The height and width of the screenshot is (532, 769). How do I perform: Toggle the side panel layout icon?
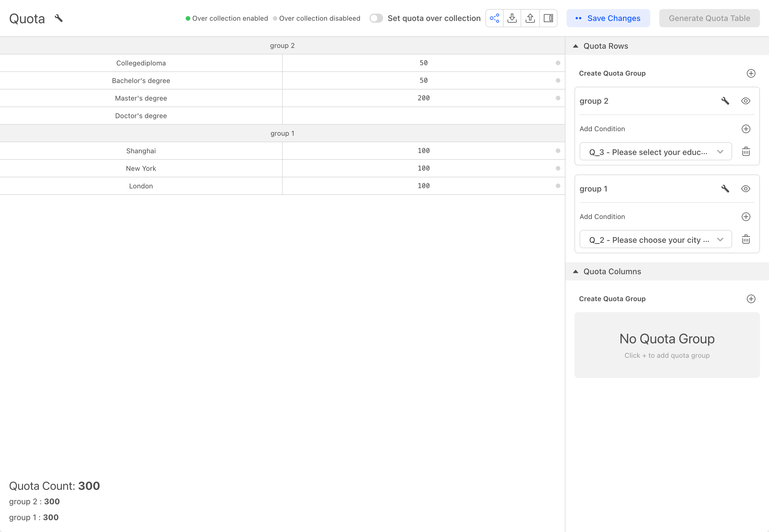[x=548, y=18]
